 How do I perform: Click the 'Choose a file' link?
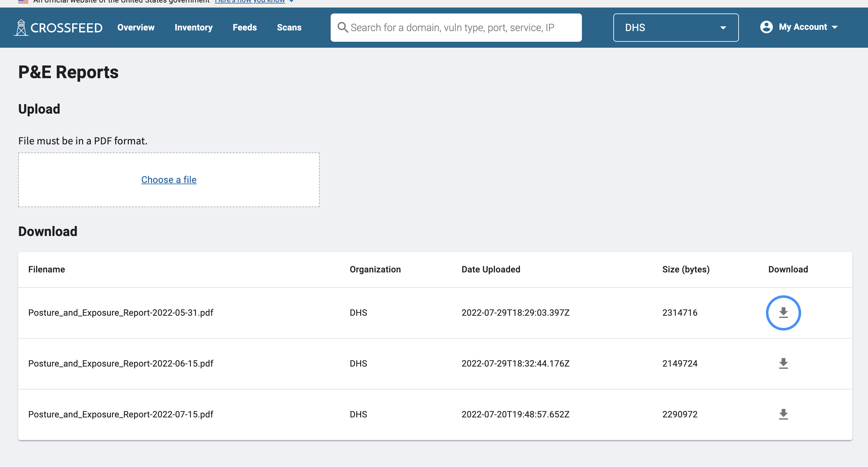tap(169, 180)
